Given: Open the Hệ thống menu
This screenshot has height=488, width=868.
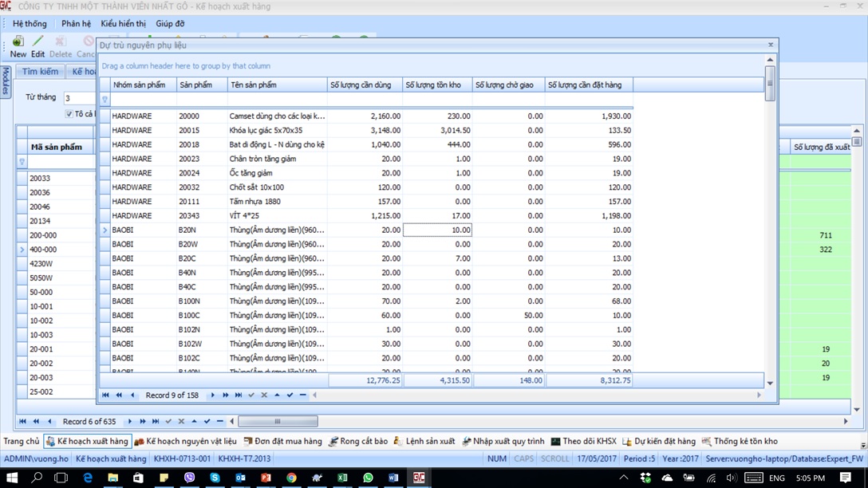Looking at the screenshot, I should click(30, 24).
